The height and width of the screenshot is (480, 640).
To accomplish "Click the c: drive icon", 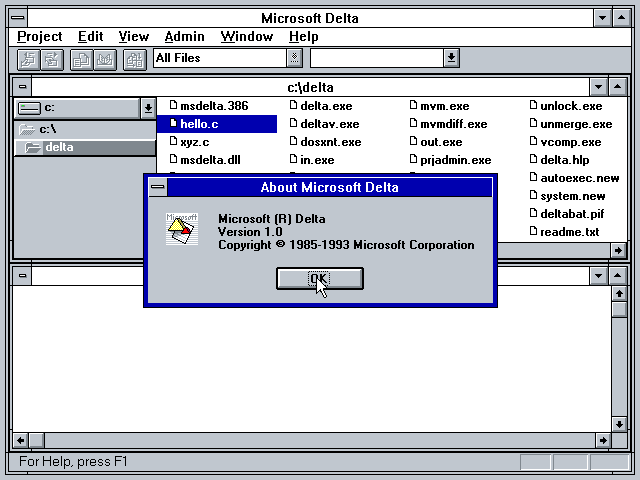I will pos(29,108).
